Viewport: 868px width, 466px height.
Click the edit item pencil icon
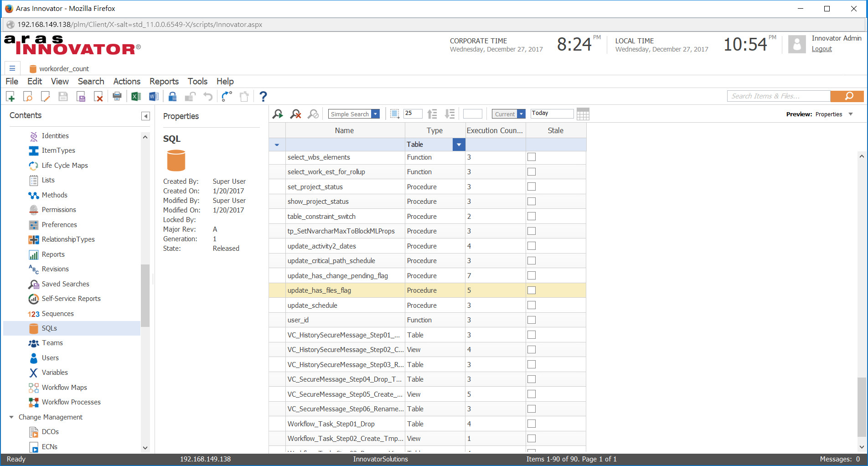coord(45,96)
